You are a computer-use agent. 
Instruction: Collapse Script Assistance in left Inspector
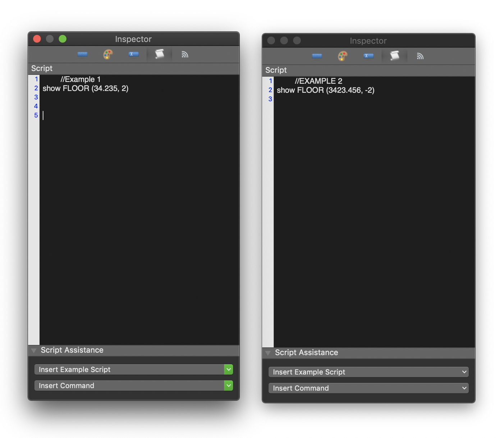(x=34, y=351)
